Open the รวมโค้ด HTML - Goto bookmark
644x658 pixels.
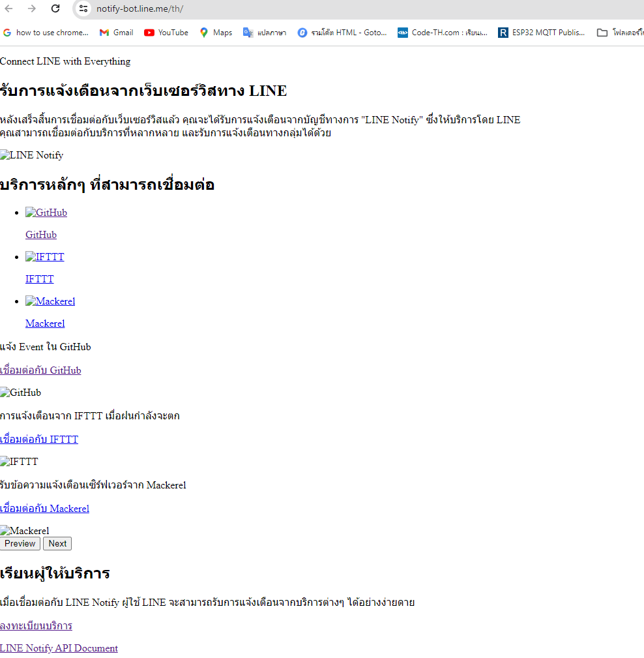tap(342, 33)
